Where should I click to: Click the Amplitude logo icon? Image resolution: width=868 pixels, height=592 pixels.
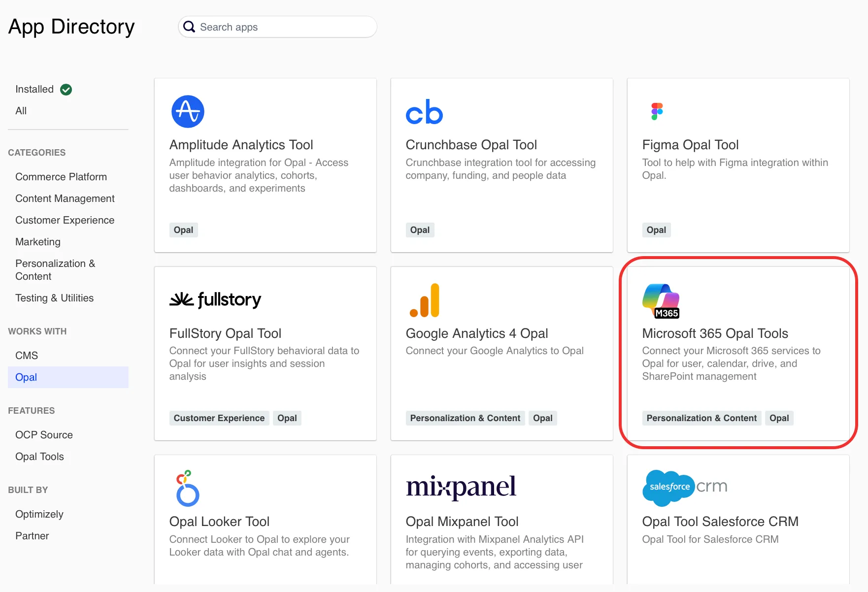point(188,111)
